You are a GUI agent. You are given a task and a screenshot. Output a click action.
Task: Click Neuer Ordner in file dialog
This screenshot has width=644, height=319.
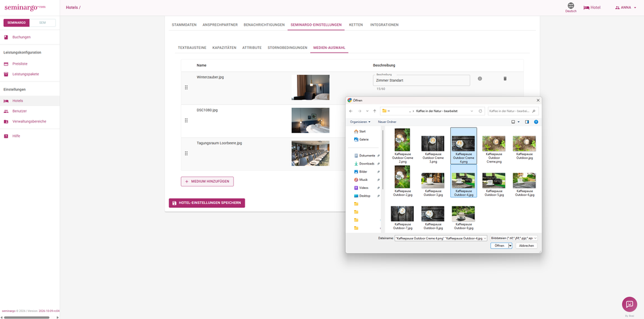(387, 122)
